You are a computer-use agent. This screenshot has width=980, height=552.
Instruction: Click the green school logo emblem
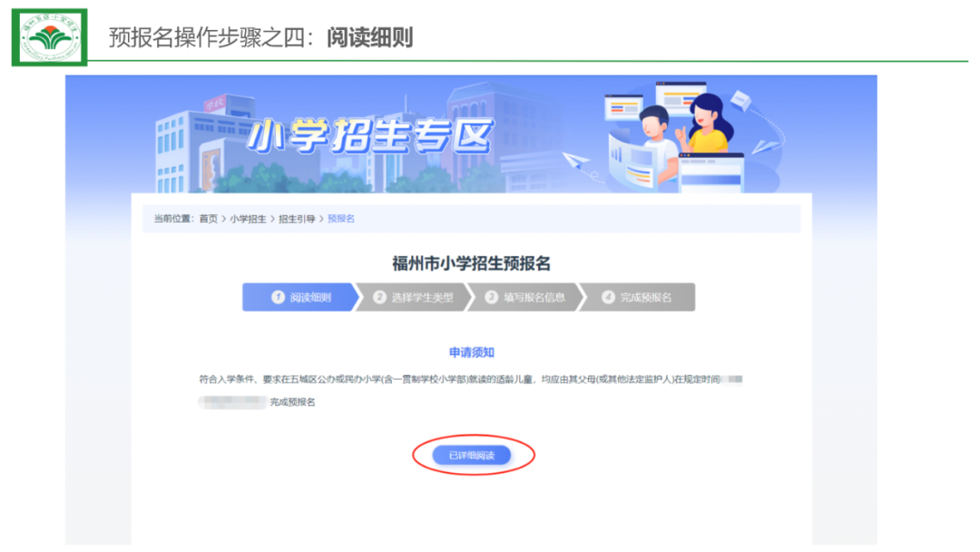tap(49, 37)
